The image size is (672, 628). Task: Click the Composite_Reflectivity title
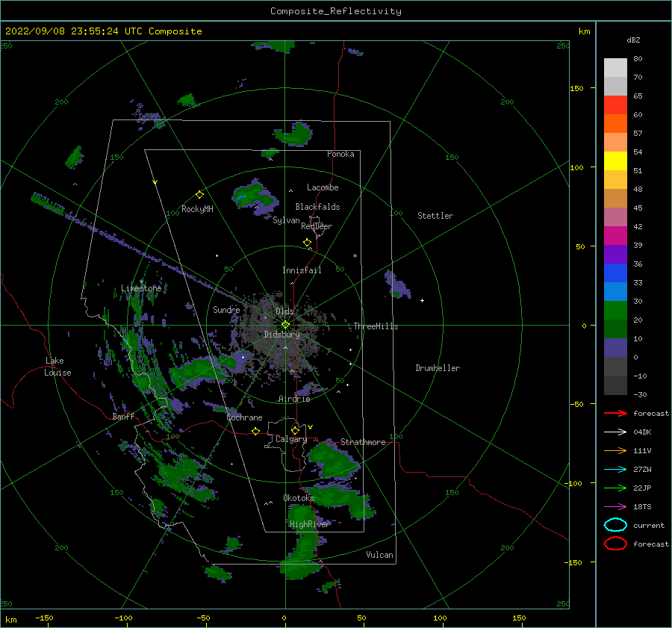335,11
